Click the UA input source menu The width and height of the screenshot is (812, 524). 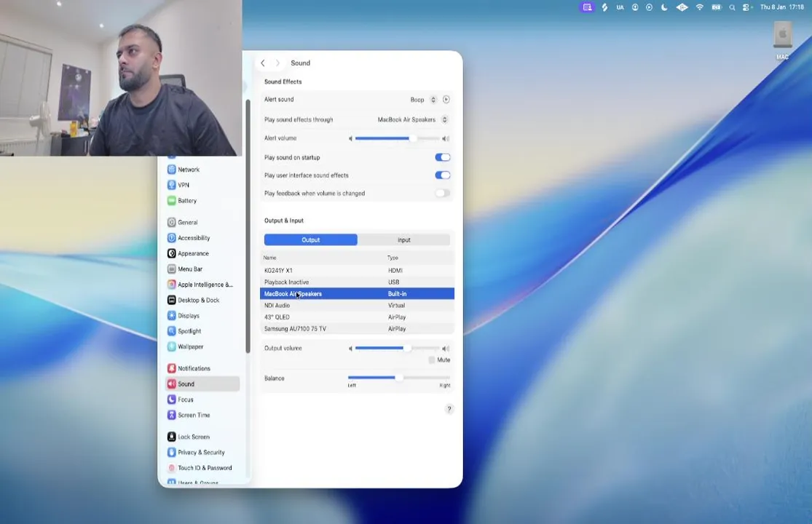click(620, 7)
